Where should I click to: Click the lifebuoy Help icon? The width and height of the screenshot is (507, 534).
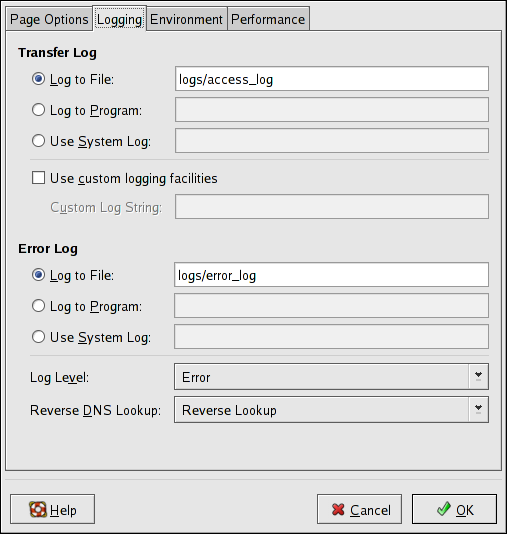coord(38,509)
